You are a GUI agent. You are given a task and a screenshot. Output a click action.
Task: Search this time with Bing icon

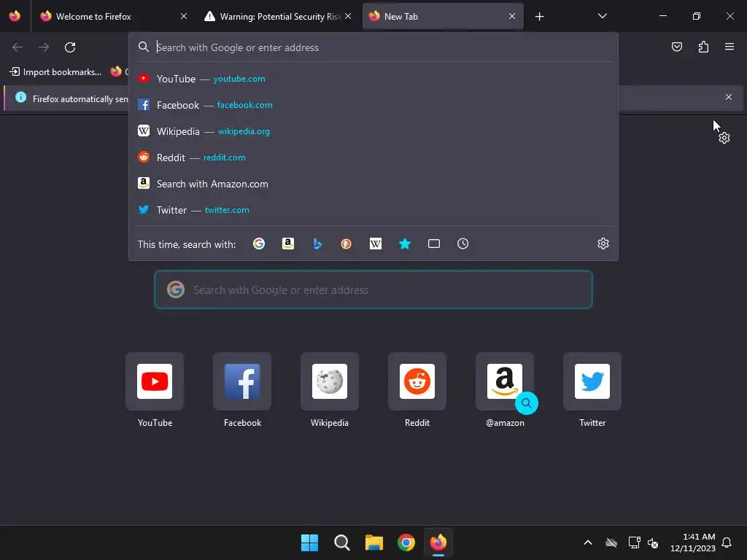click(x=317, y=244)
